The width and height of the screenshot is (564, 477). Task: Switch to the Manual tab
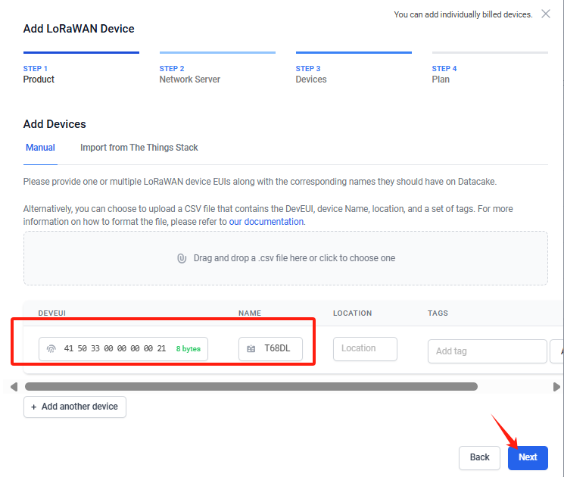tap(40, 147)
